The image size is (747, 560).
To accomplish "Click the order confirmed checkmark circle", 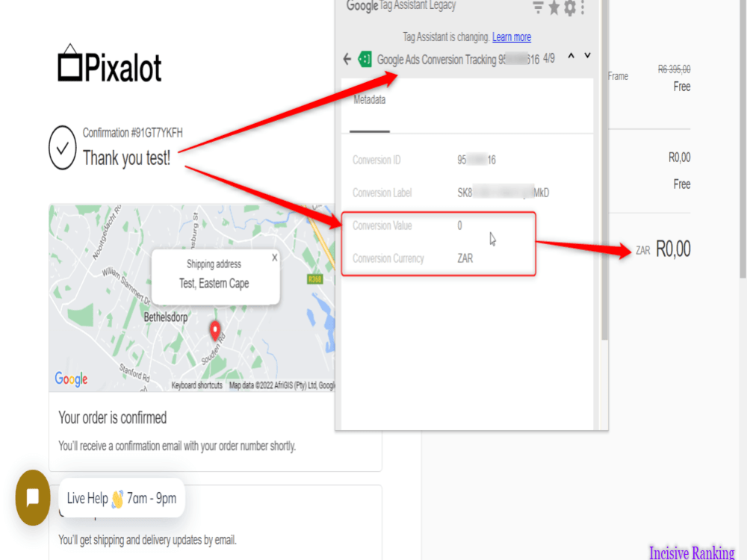I will (x=63, y=148).
